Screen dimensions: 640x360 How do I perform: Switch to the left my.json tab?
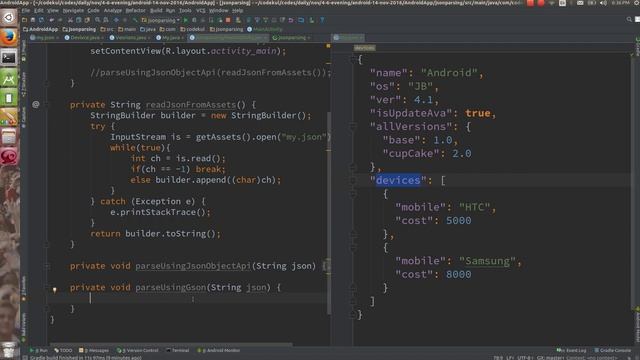coord(44,38)
